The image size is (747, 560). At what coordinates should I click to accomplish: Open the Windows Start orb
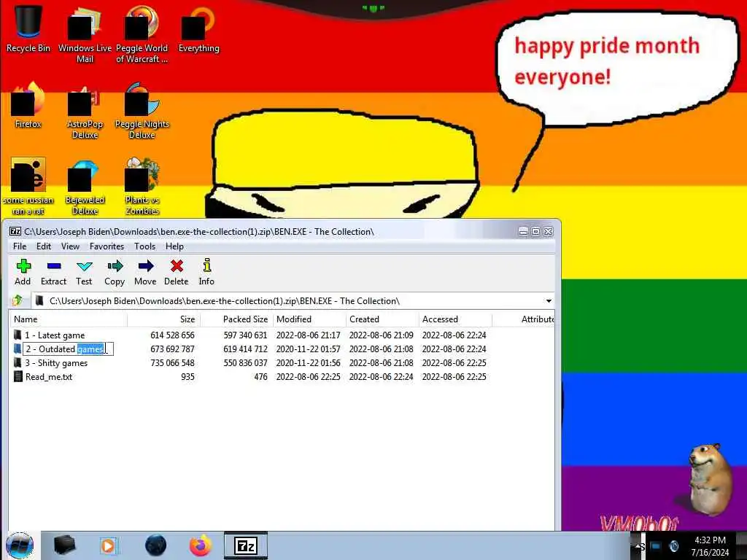pyautogui.click(x=20, y=545)
